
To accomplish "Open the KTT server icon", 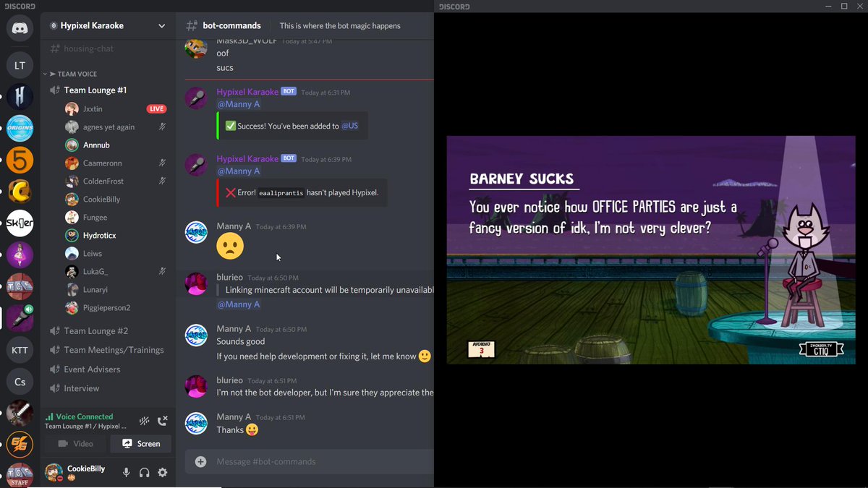I will pyautogui.click(x=20, y=351).
